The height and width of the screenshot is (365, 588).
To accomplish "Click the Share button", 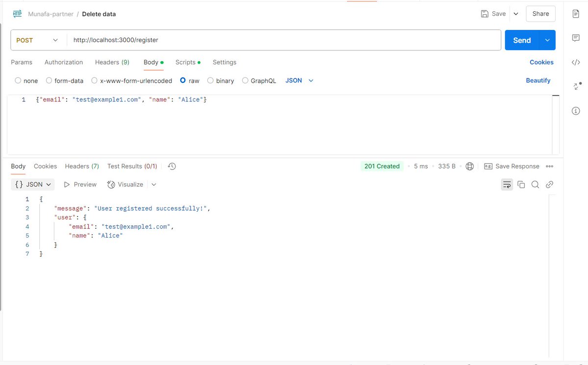I will (541, 14).
